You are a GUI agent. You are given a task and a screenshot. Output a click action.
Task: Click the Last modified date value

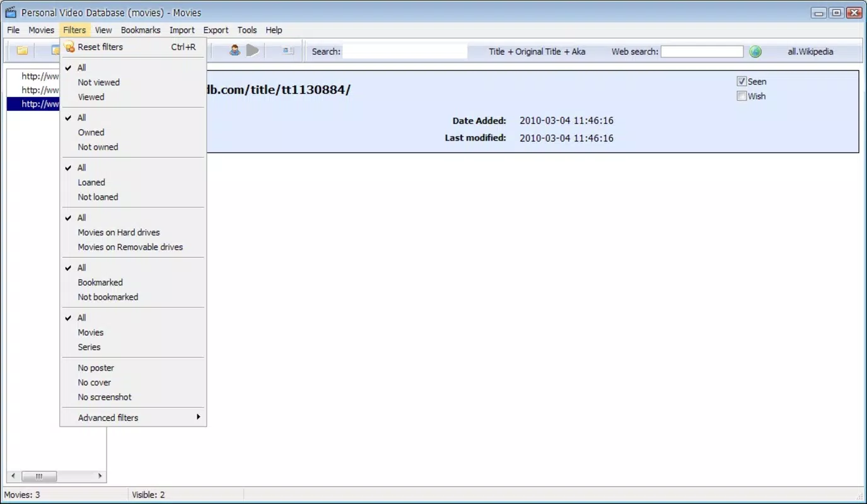[566, 138]
